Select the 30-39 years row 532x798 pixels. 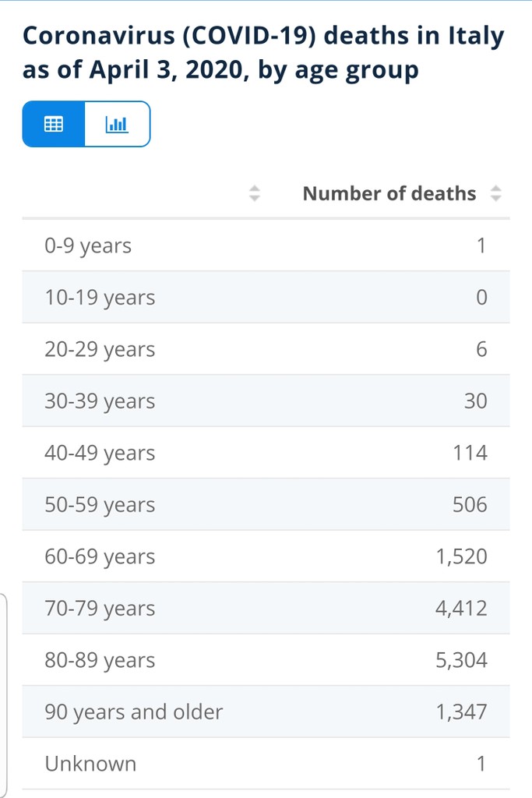266,401
